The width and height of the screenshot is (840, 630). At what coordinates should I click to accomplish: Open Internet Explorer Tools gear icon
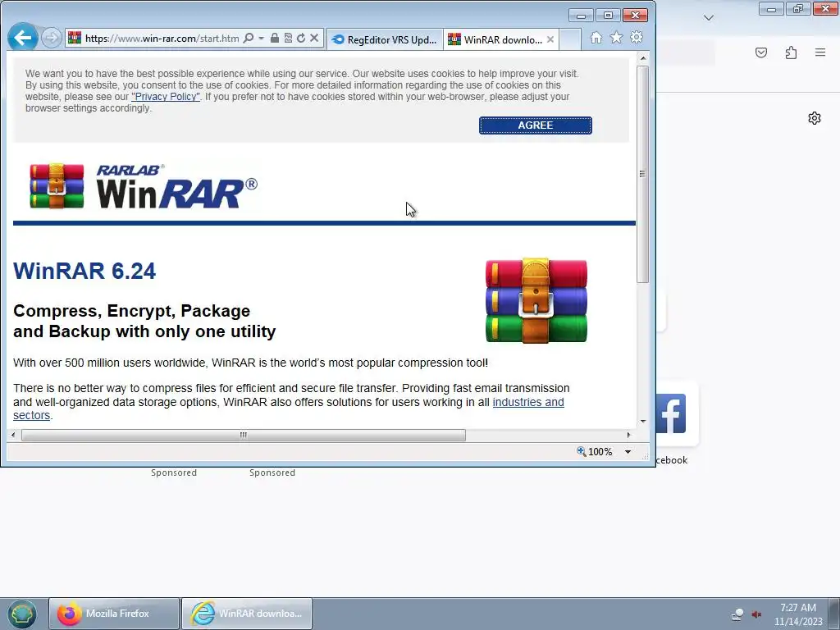(x=637, y=38)
